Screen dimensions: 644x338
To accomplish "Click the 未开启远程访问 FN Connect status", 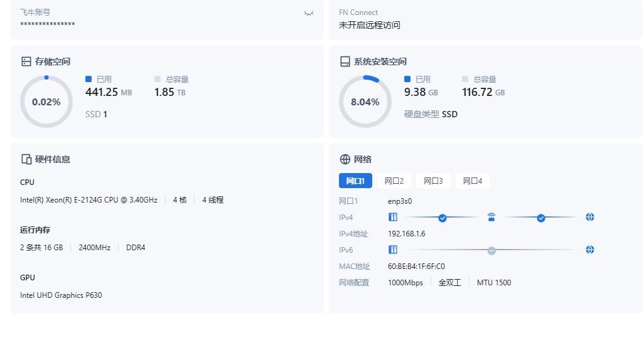I will pos(369,25).
